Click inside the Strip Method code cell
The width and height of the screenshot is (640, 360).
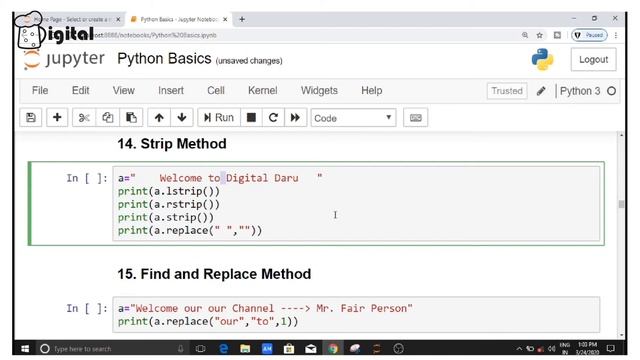[356, 204]
